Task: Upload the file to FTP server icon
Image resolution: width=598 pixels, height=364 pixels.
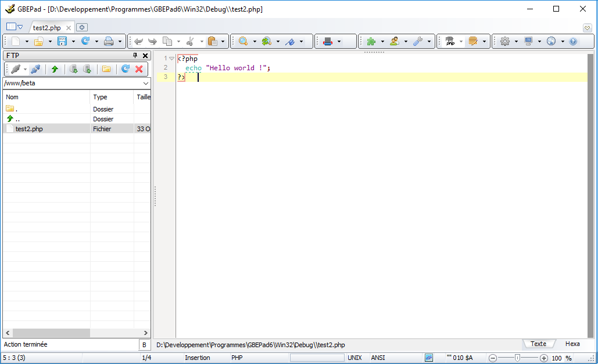Action: point(87,69)
